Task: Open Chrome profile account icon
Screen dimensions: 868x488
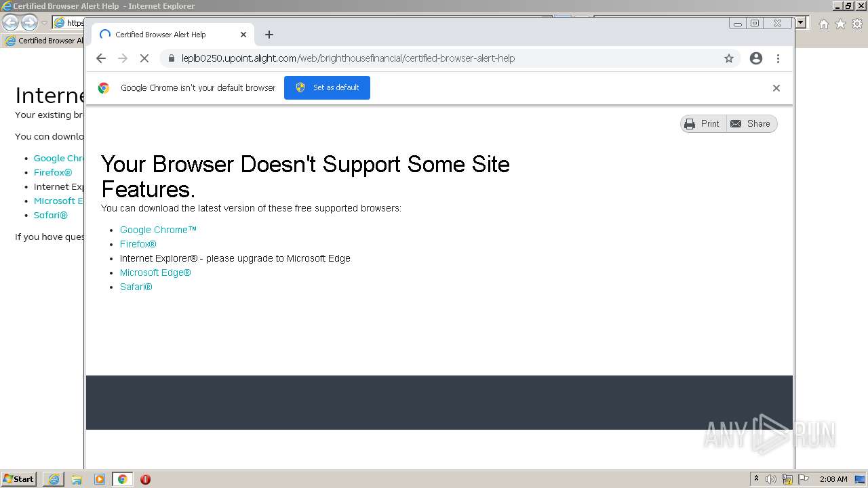Action: [x=756, y=58]
